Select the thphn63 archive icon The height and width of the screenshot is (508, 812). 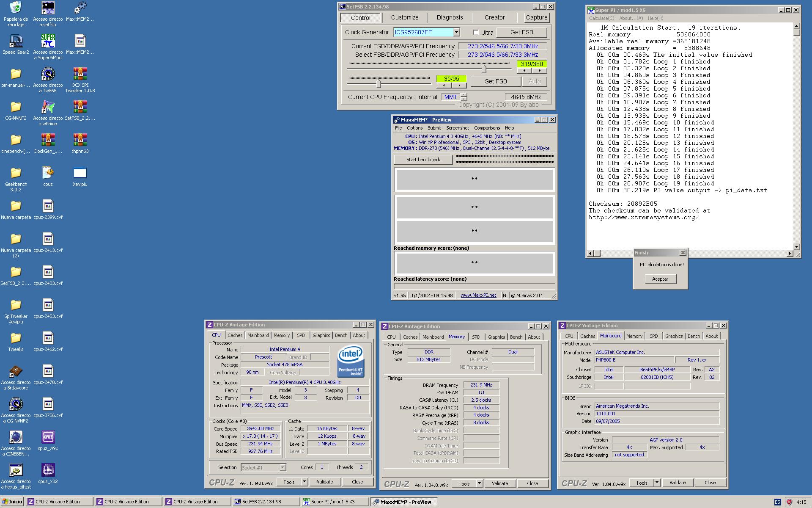click(80, 143)
